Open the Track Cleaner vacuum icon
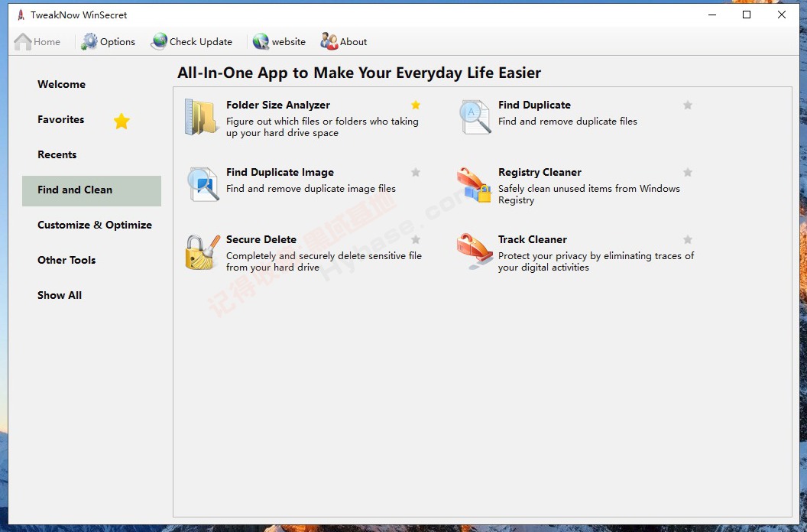Screen dimensions: 807x532 475,251
